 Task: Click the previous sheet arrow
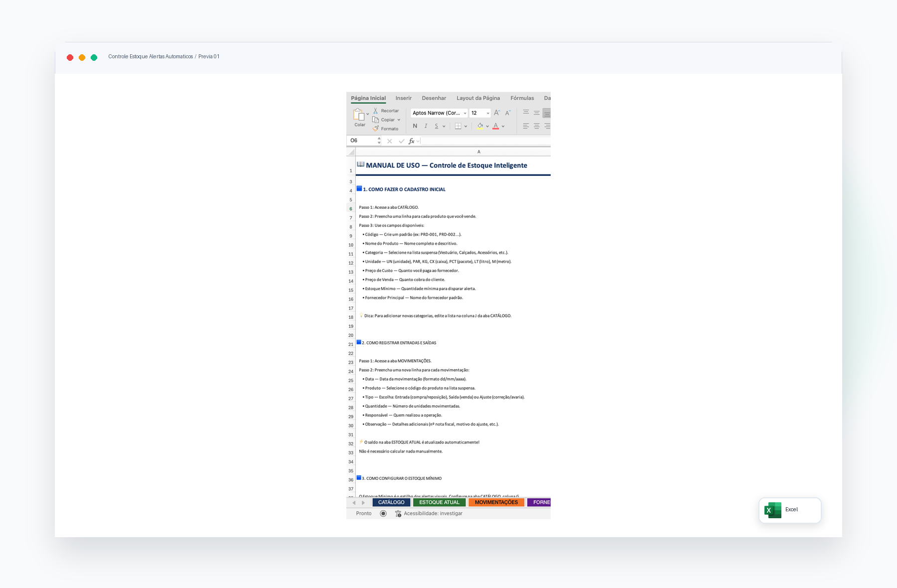tap(354, 502)
